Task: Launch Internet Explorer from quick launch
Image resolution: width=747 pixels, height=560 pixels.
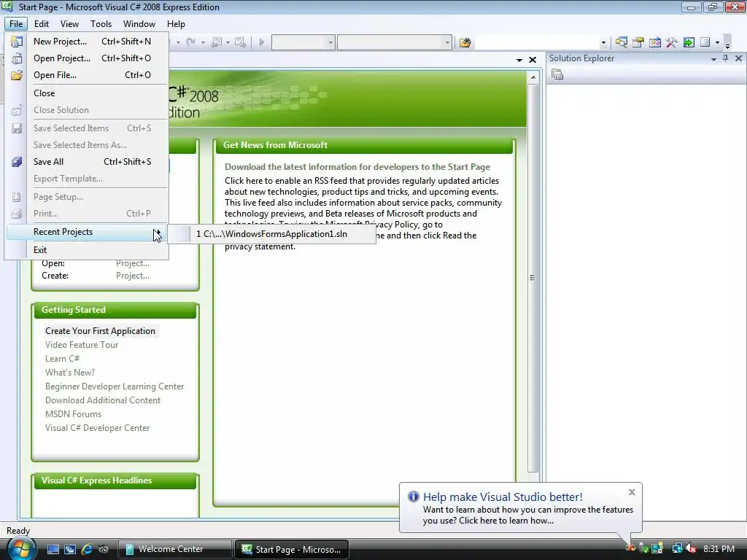Action: coord(87,549)
